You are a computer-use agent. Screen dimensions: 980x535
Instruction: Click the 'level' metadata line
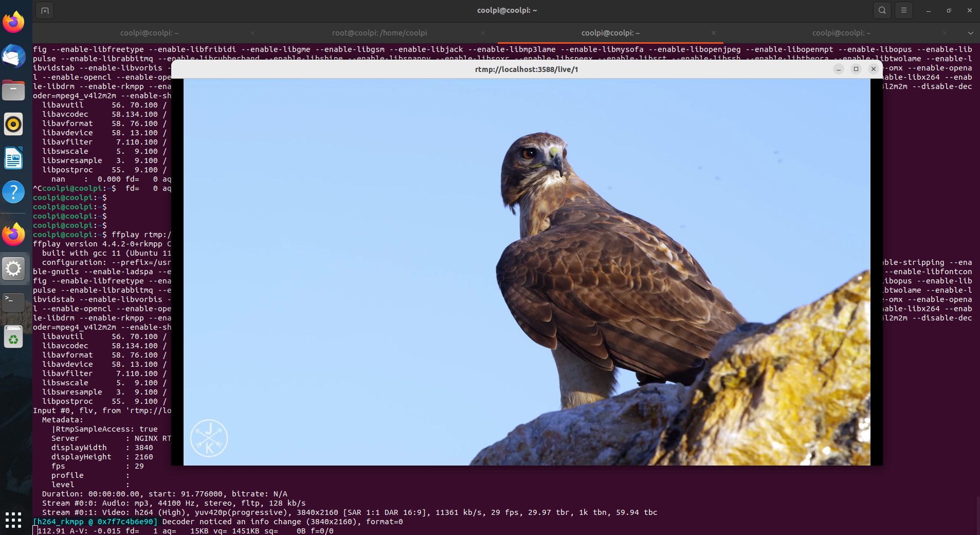90,485
